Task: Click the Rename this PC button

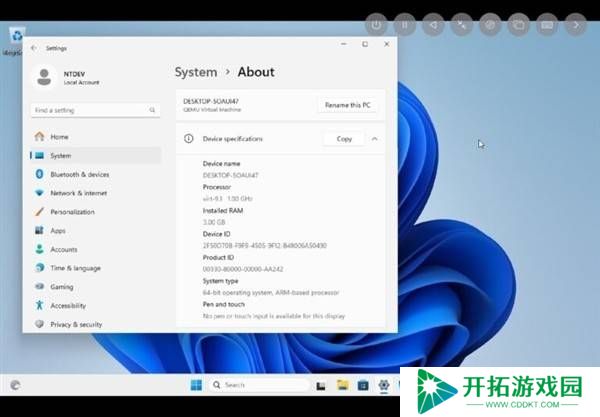Action: (x=347, y=105)
